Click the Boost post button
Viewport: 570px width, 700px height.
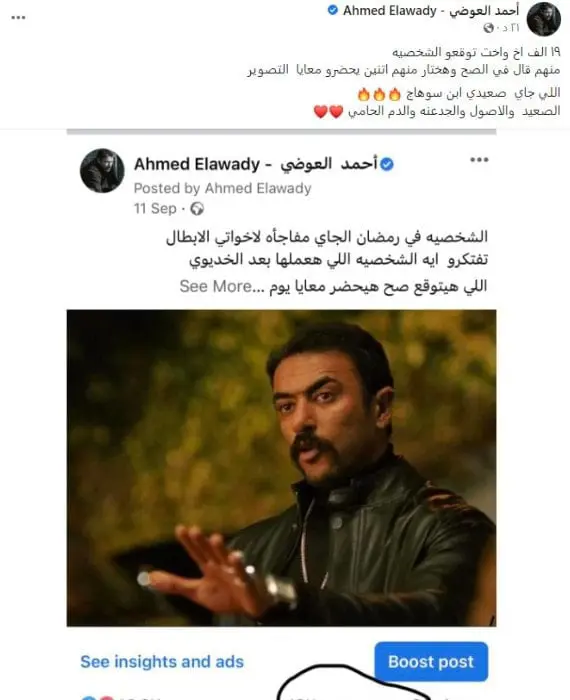click(431, 662)
